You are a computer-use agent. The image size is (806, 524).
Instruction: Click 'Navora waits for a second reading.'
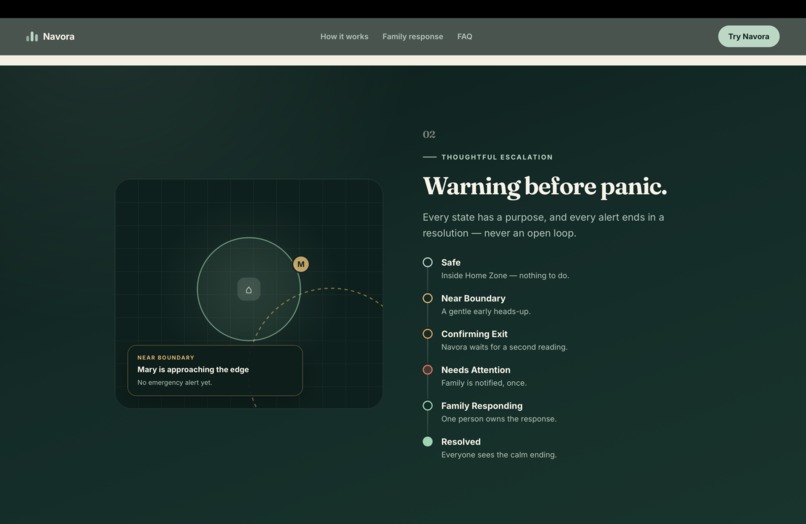504,347
